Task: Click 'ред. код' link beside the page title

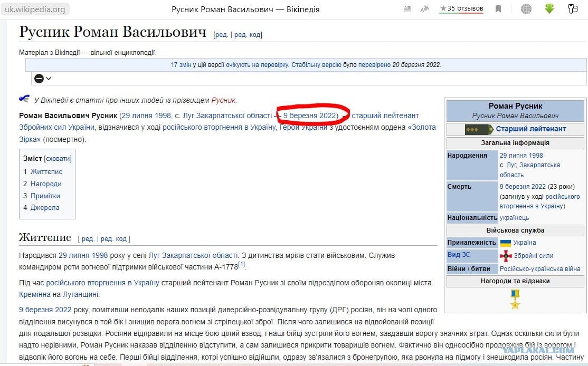Action: [248, 35]
